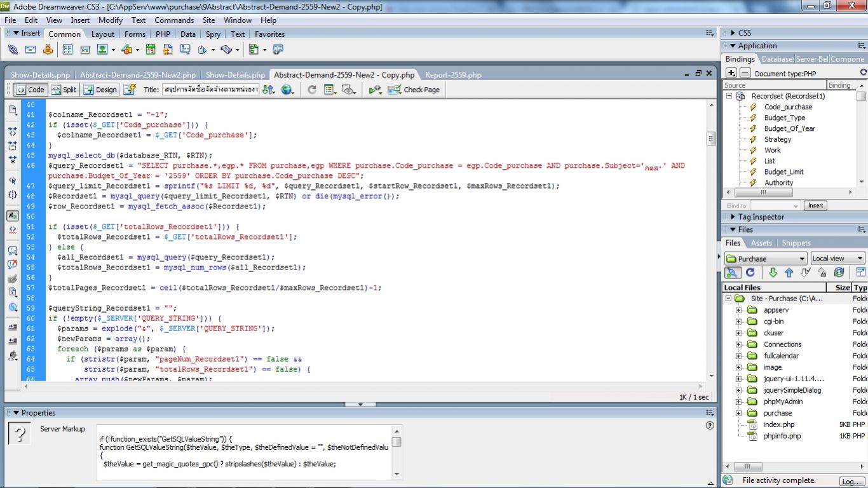Open the Local view dropdown
The height and width of the screenshot is (488, 868).
pyautogui.click(x=837, y=259)
